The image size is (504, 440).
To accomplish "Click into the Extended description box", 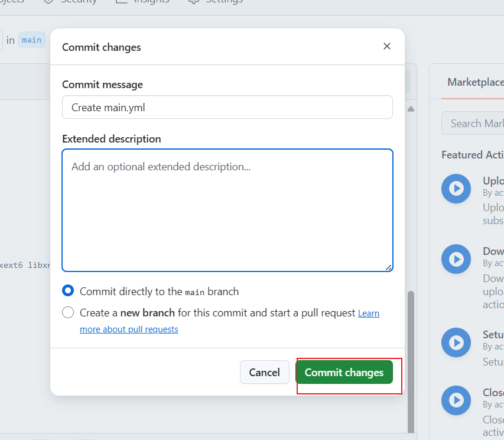I will (x=227, y=210).
